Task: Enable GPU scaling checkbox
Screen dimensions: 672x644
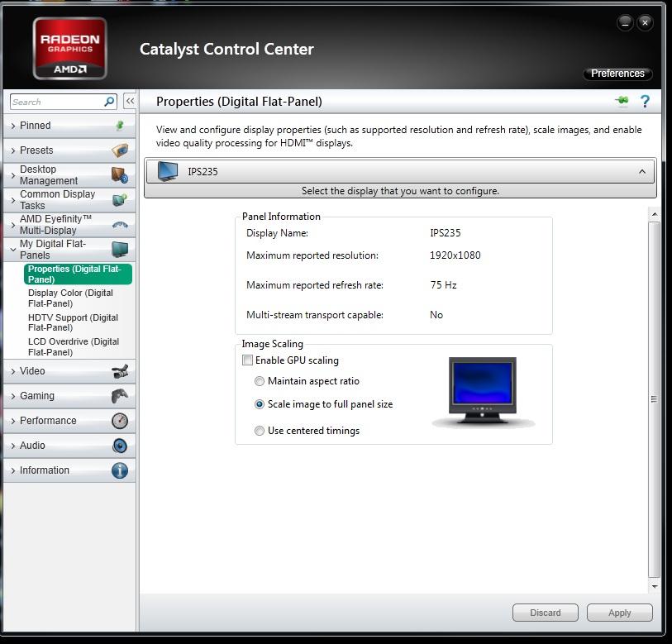Action: pos(247,360)
